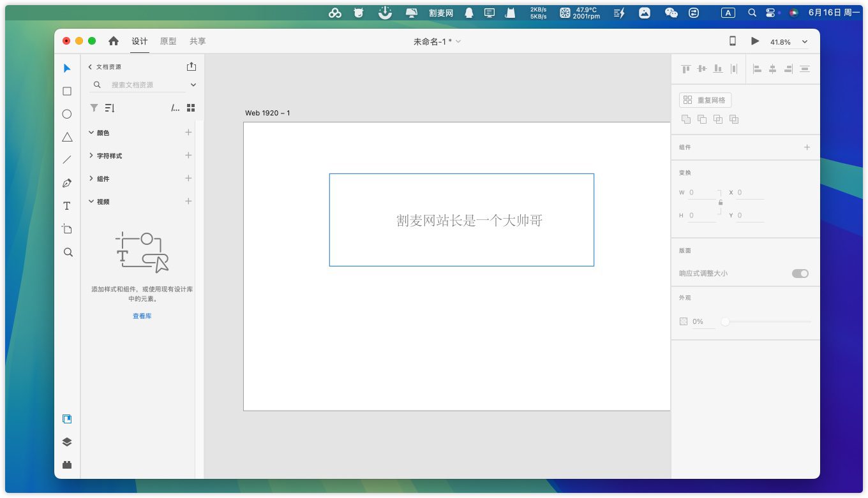Click the opacity slider handle
Image resolution: width=868 pixels, height=498 pixels.
725,322
